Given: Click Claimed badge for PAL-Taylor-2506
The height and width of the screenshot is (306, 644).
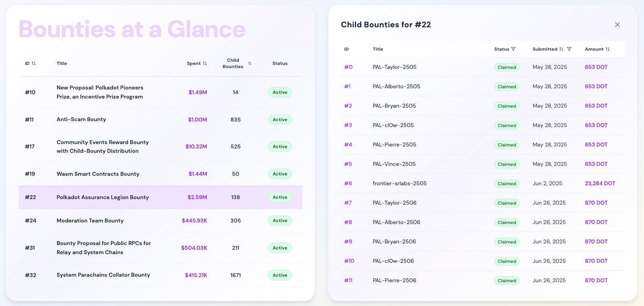Looking at the screenshot, I should (x=507, y=203).
